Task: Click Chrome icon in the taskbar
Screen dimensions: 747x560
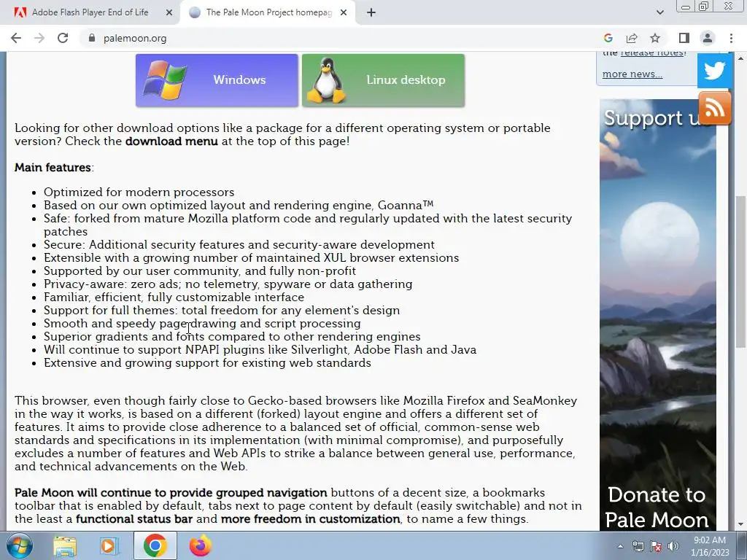Action: (x=155, y=545)
